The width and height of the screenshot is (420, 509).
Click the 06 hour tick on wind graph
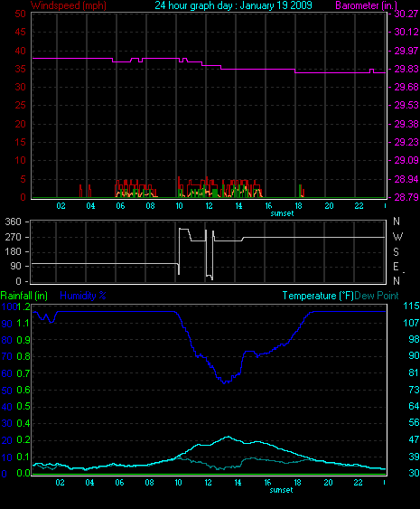pos(120,206)
